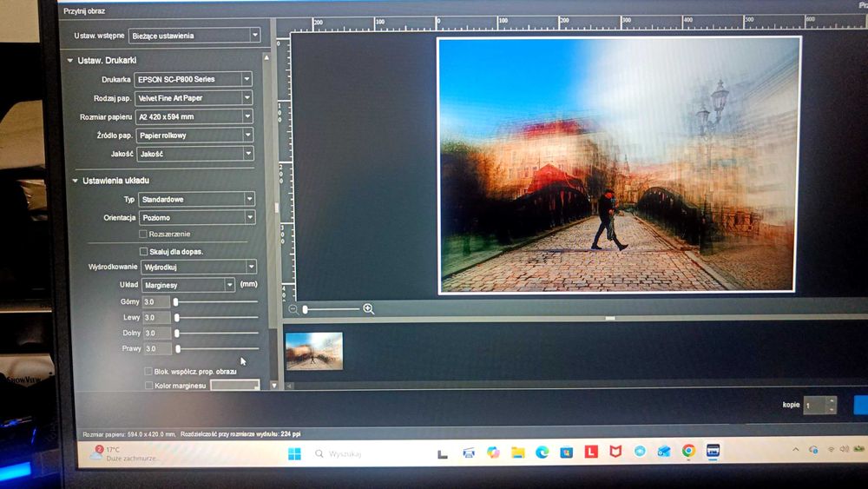This screenshot has width=868, height=489.
Task: Click the Lewy margin value field
Action: (x=156, y=317)
